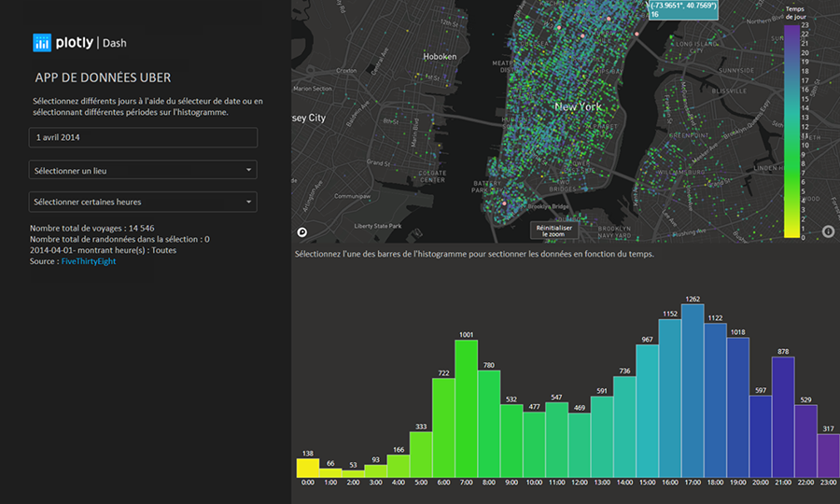Select the 15:00 histogram bar with 967
Image resolution: width=840 pixels, height=504 pixels.
pyautogui.click(x=647, y=412)
